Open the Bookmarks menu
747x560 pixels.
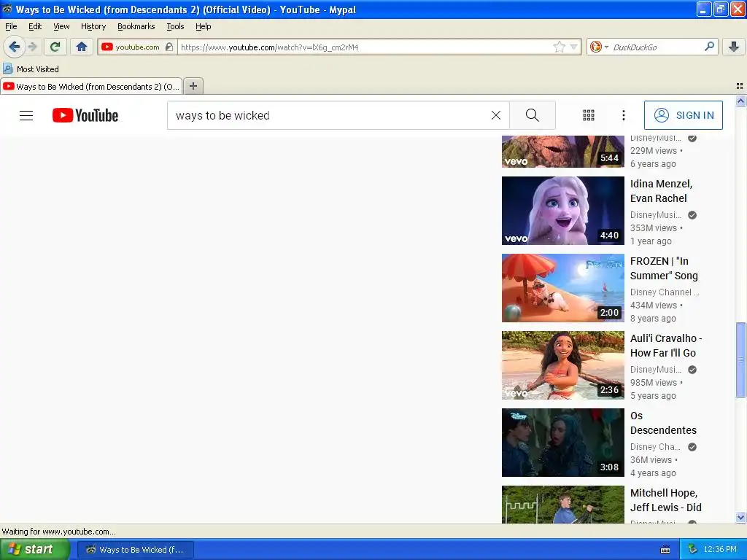[x=136, y=26]
